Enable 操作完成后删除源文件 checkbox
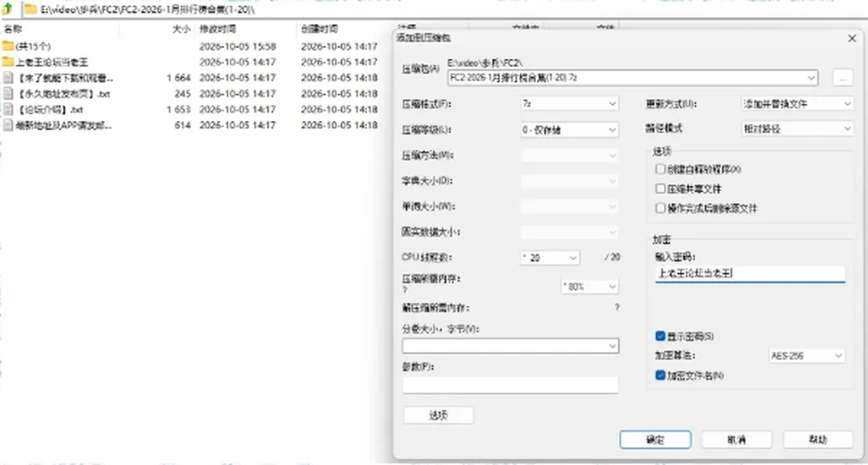 [x=660, y=208]
